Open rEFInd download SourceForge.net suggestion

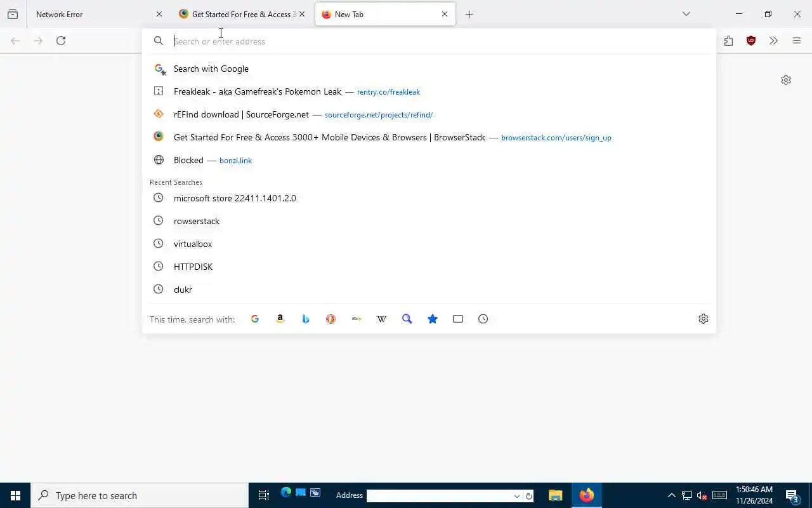[429, 114]
